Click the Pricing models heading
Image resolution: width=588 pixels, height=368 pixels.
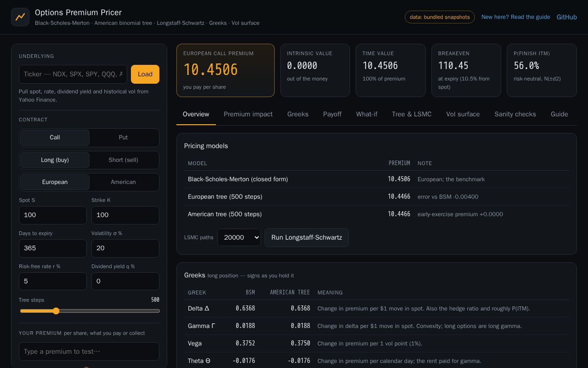coord(206,146)
